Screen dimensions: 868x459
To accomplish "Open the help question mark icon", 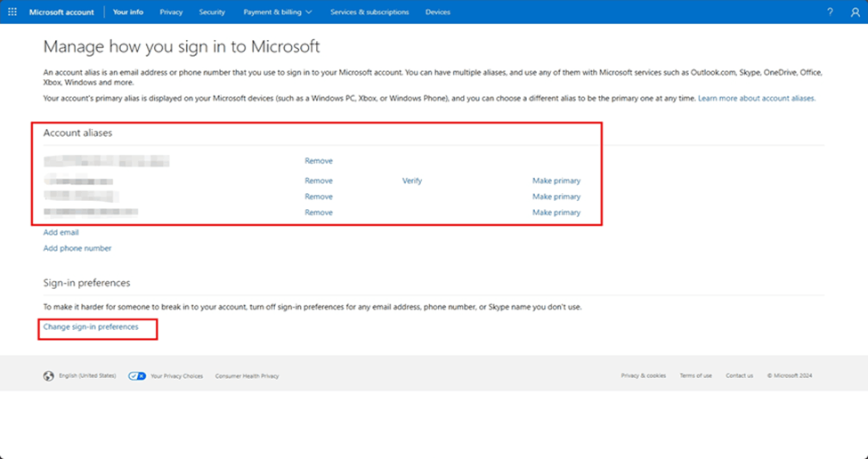I will (830, 12).
